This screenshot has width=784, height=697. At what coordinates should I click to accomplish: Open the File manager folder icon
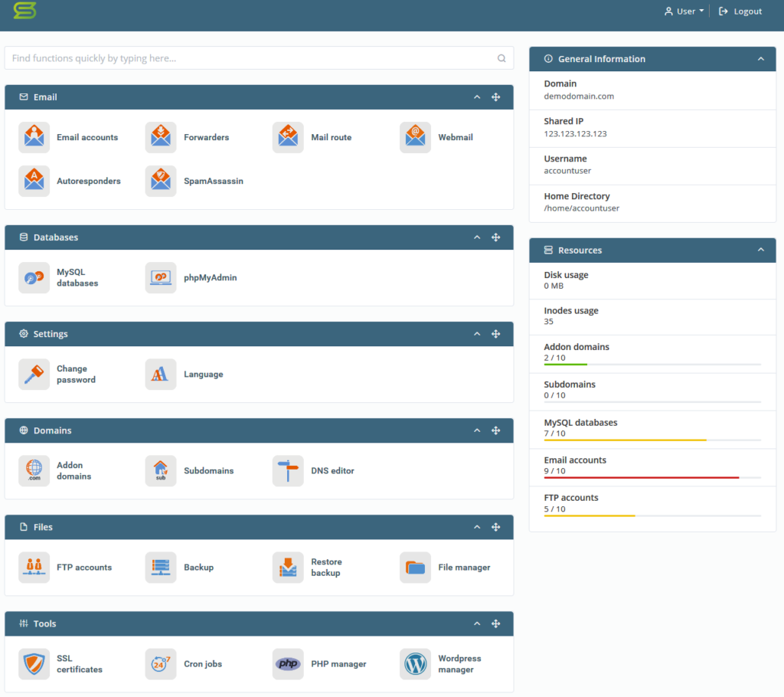[x=415, y=568]
